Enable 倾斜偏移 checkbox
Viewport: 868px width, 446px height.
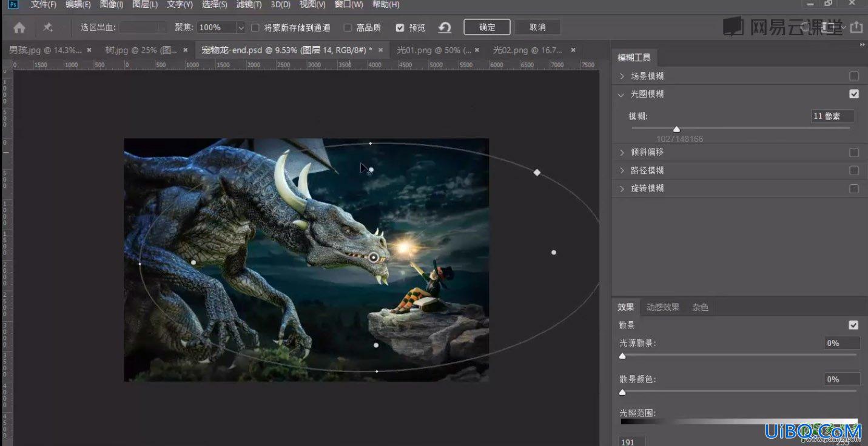[854, 153]
